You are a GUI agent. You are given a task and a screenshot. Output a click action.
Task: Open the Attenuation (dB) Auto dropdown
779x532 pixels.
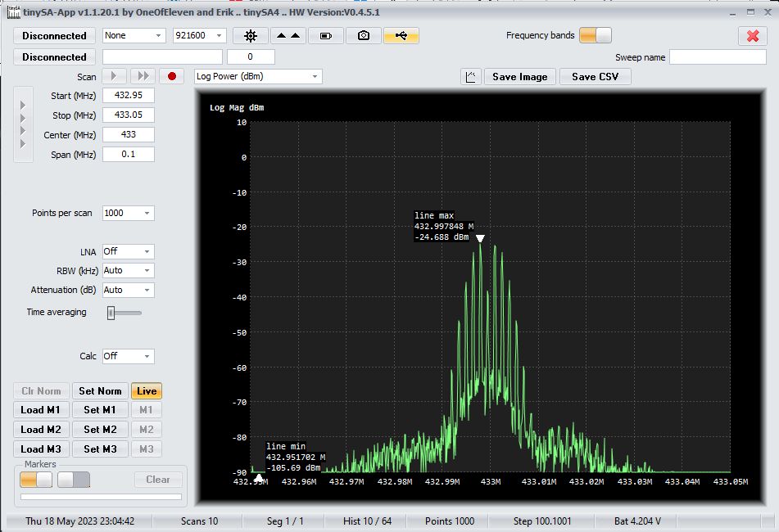[x=128, y=290]
